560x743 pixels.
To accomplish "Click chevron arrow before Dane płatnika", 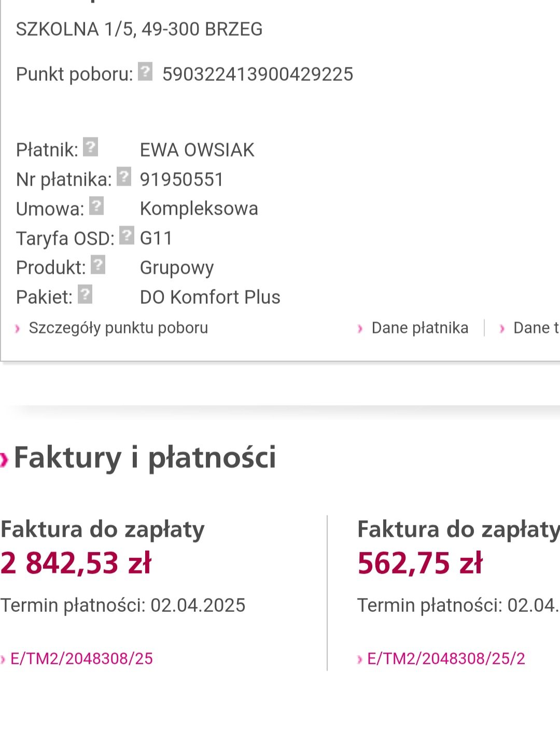I will tap(360, 329).
